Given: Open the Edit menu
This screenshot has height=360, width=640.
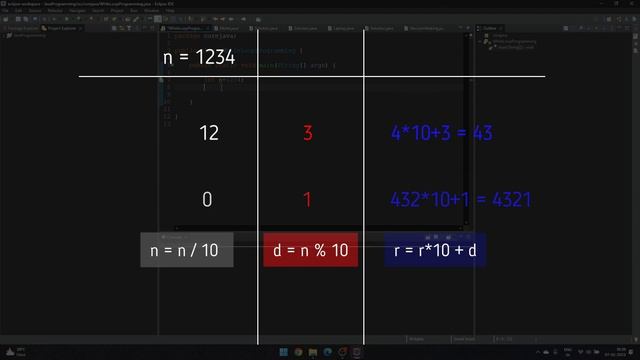Looking at the screenshot, I should 19,11.
